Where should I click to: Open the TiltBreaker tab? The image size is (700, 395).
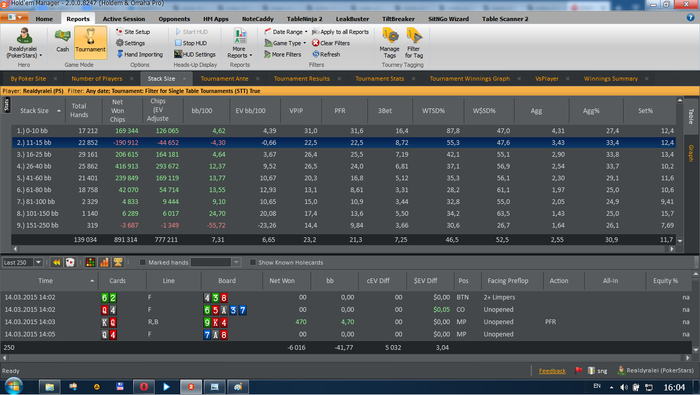click(398, 19)
